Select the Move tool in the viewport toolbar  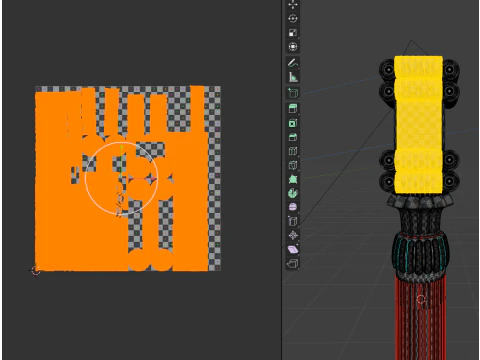point(293,5)
